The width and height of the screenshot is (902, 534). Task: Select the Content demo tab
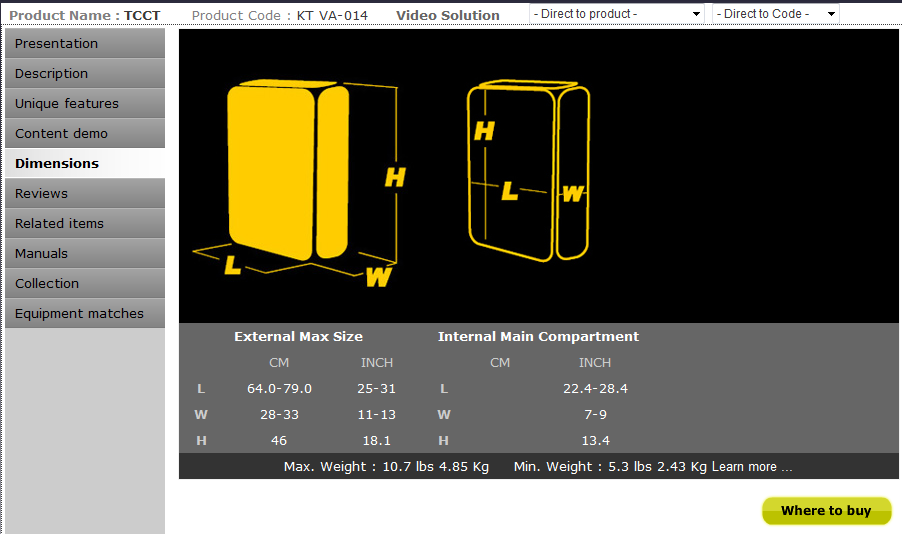[x=84, y=134]
